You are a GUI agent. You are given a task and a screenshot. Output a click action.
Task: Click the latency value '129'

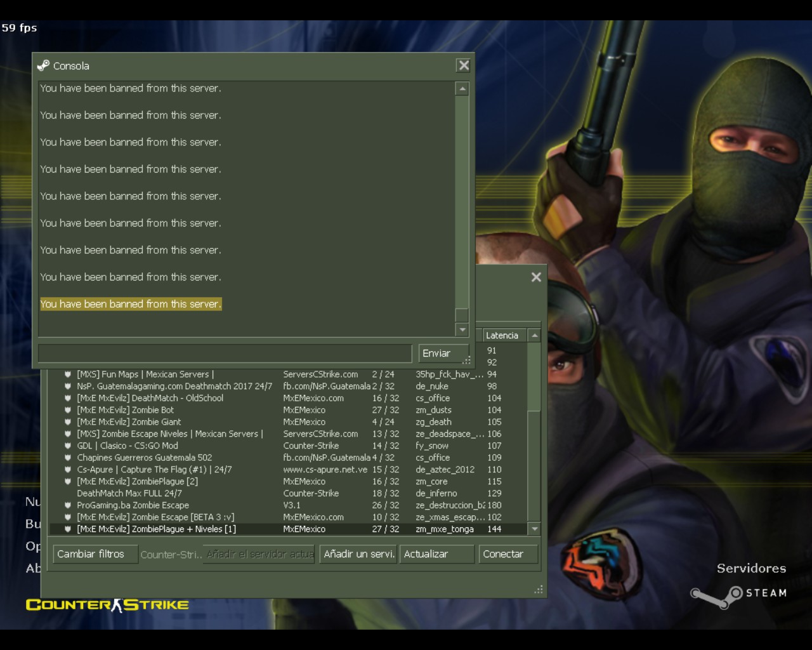pos(494,493)
